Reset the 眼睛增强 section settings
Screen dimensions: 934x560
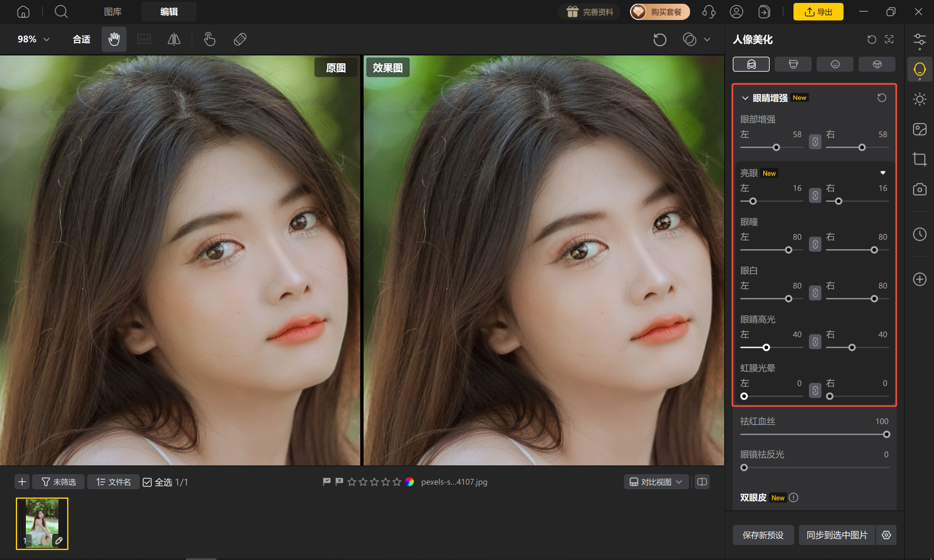[881, 98]
